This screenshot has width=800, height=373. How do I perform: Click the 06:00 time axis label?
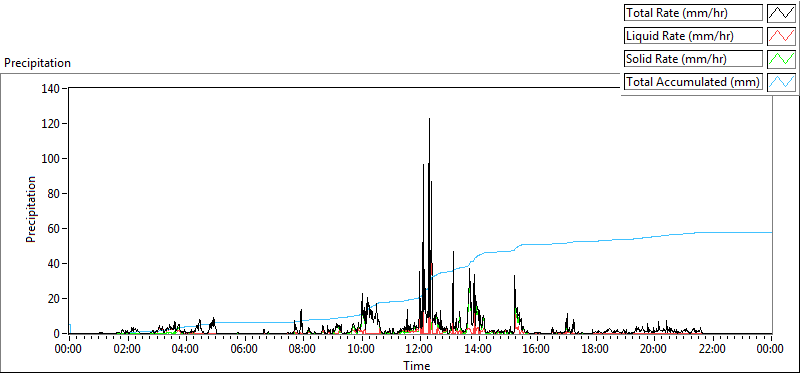coord(244,350)
